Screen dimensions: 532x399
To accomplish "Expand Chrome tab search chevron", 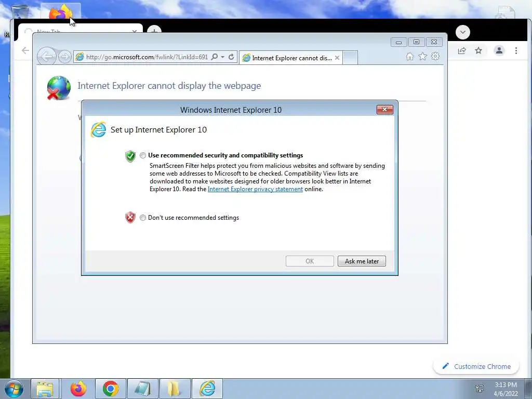I will pyautogui.click(x=463, y=32).
